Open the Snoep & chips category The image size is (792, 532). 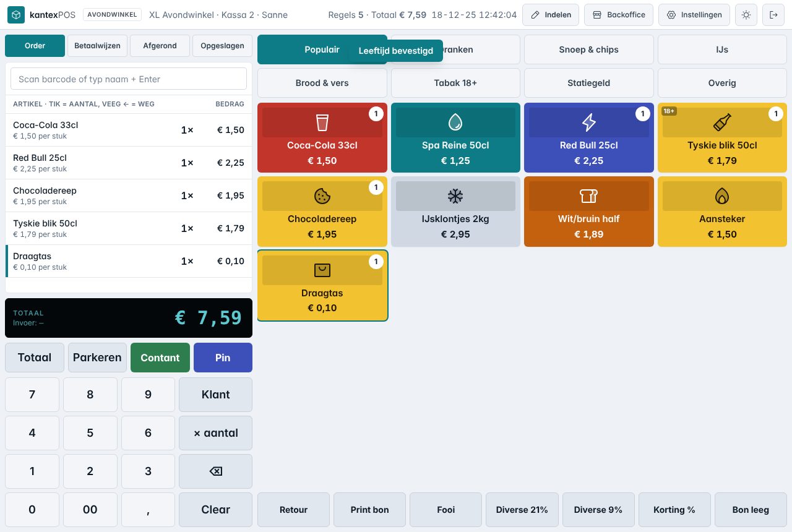point(589,49)
